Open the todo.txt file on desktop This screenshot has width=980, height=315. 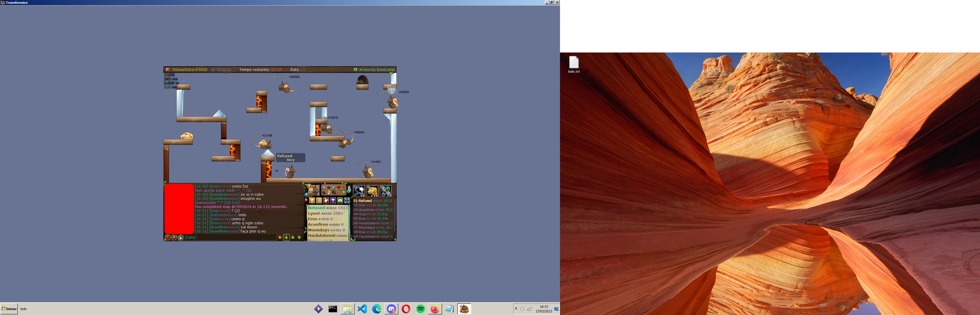coord(574,65)
